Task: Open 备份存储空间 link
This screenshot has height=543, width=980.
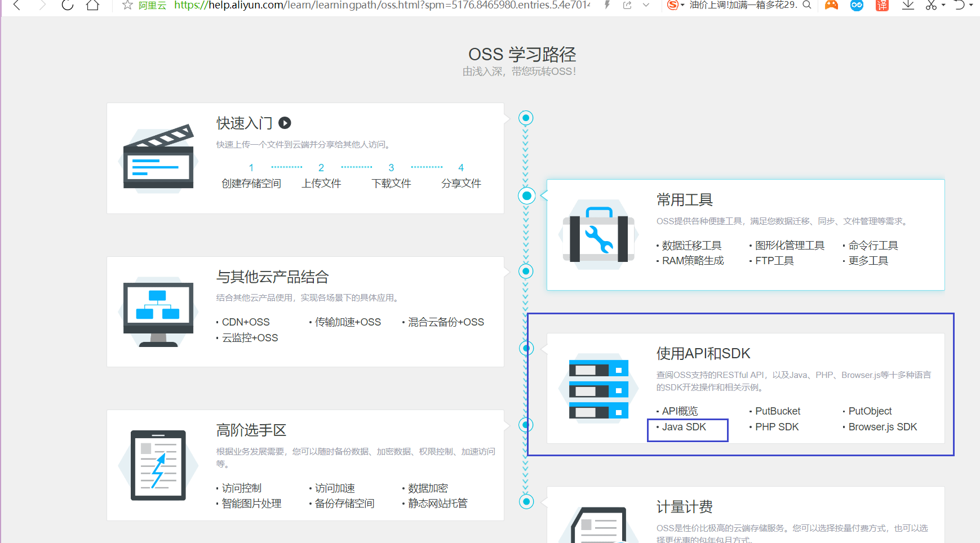Action: click(344, 503)
